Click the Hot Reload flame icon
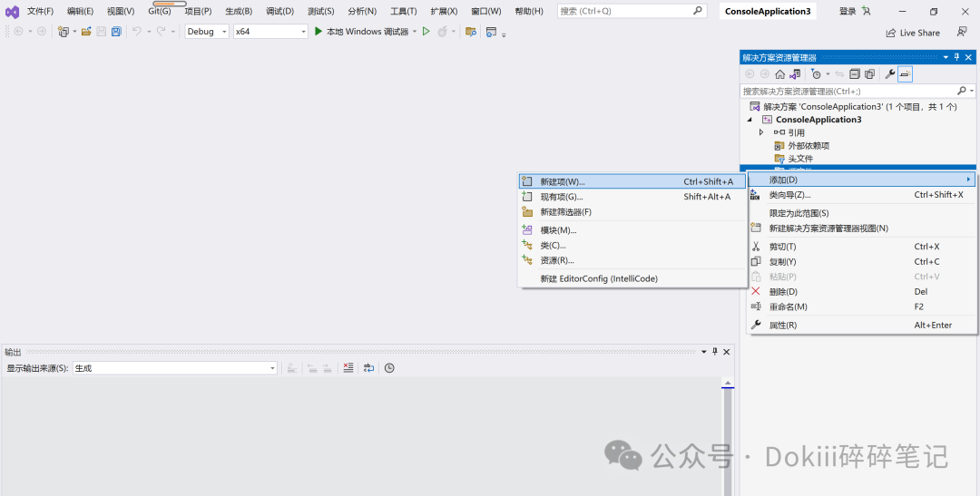Screen dimensions: 980x496 [x=442, y=31]
